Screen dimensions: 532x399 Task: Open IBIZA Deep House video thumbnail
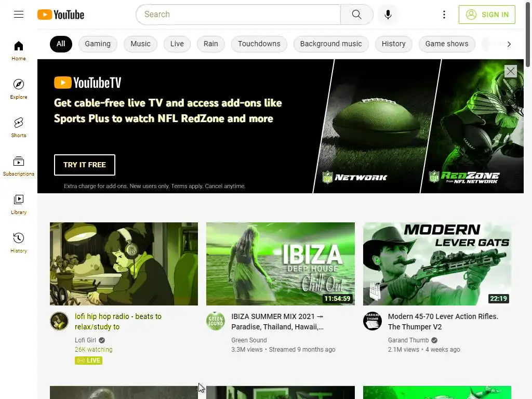click(x=280, y=263)
